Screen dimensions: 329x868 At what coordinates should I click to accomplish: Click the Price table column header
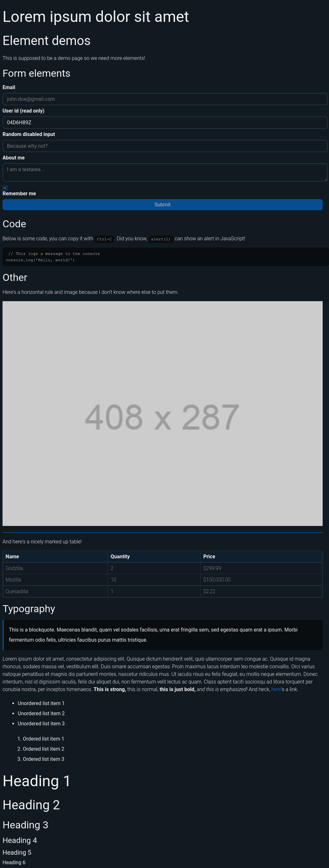click(261, 556)
